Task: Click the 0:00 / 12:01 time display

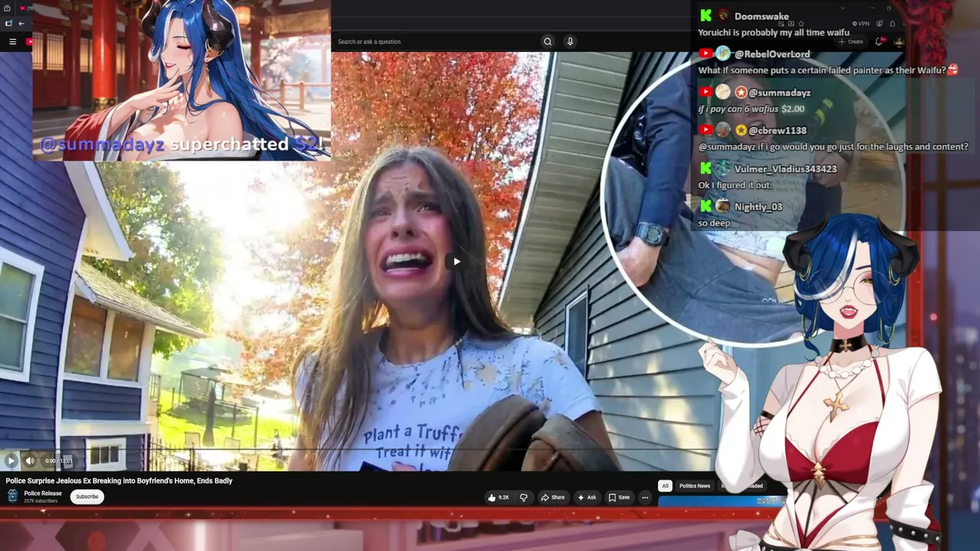Action: [58, 461]
